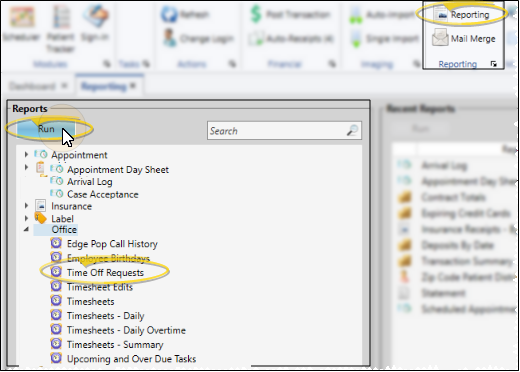This screenshot has width=520, height=372.
Task: Select the Timesheets report
Action: (x=91, y=301)
